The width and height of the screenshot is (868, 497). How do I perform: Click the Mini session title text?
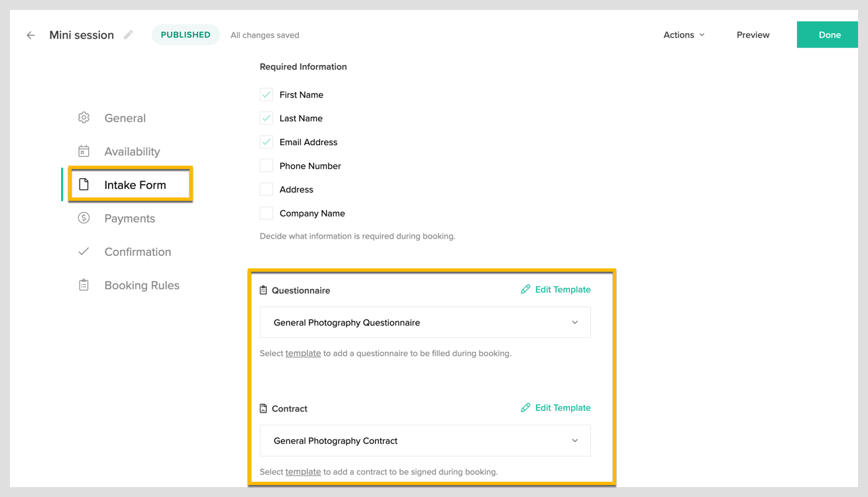[x=81, y=35]
